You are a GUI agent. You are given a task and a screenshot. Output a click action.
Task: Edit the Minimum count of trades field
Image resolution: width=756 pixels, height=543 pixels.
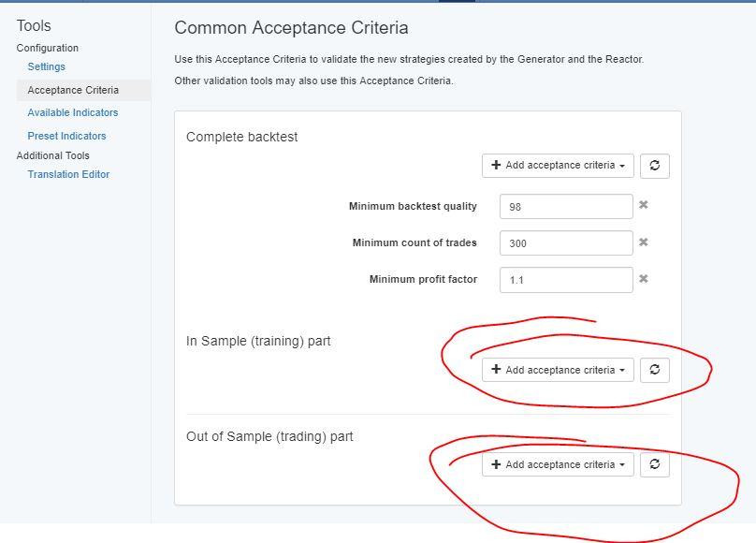pos(566,243)
